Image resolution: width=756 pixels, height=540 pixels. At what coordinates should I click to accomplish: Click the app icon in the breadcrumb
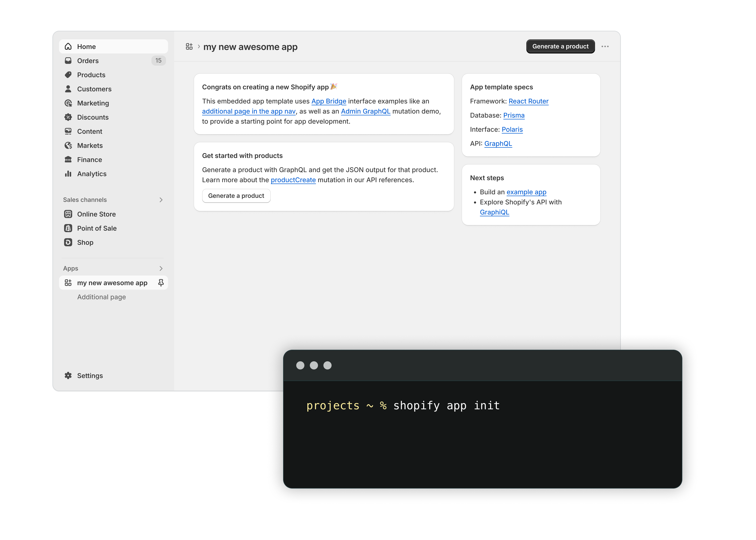point(189,46)
